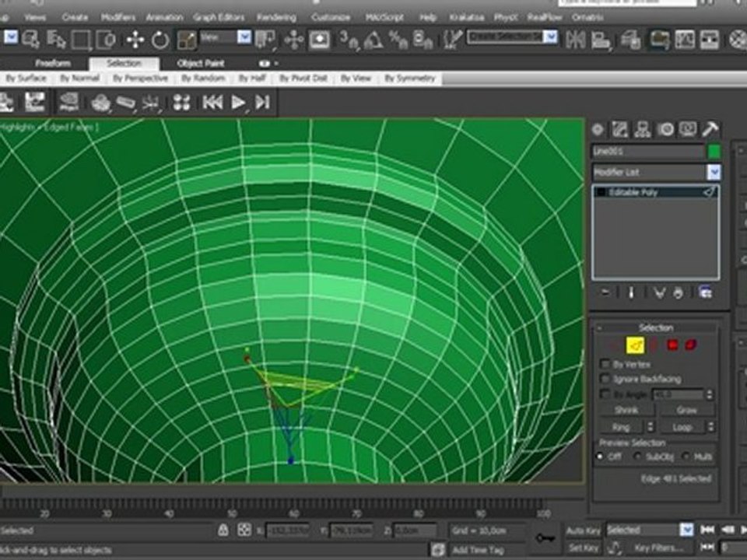
Task: Open the Rendering menu
Action: pos(276,17)
